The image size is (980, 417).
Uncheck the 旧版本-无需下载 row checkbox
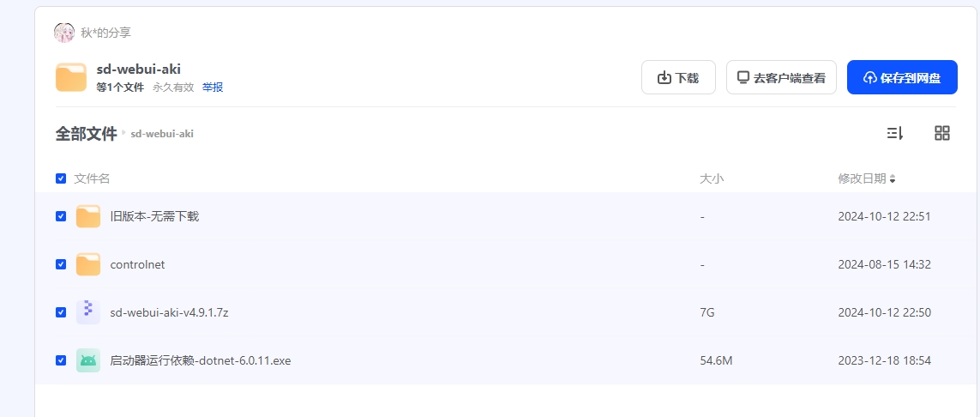point(61,216)
